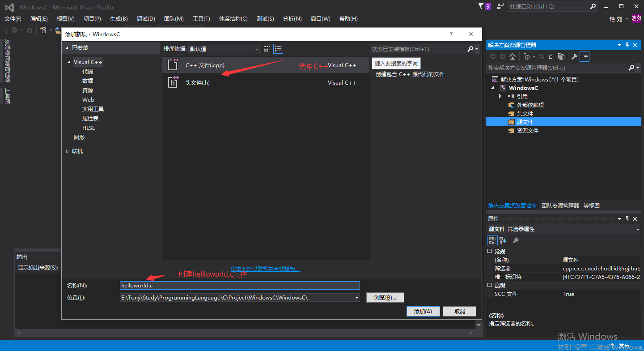Click solution 'WindowsC' node icon

495,80
